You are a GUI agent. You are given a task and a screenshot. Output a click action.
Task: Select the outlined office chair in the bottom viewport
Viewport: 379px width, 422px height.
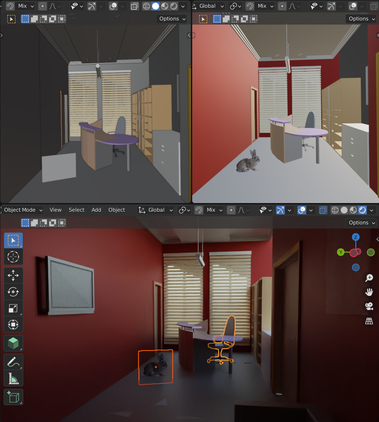click(x=221, y=340)
